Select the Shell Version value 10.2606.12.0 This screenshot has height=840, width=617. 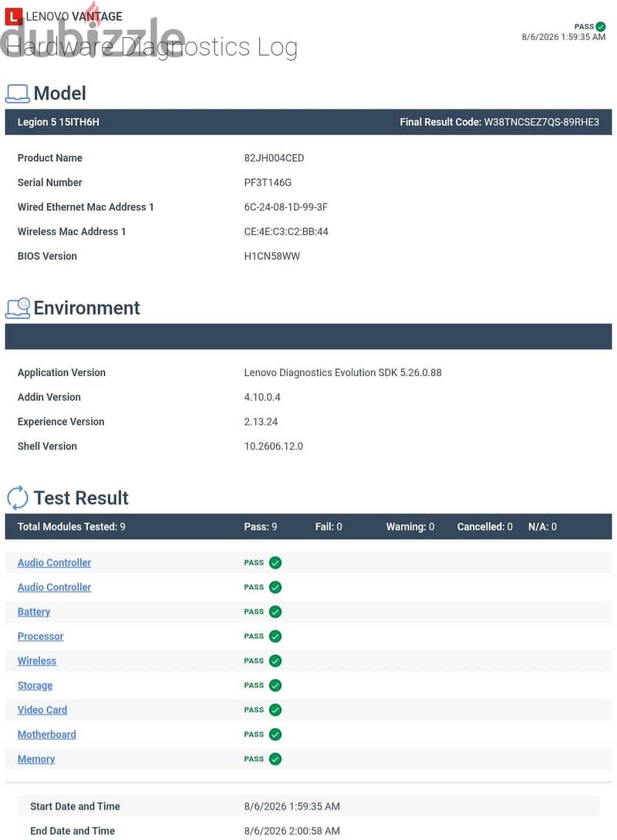273,447
